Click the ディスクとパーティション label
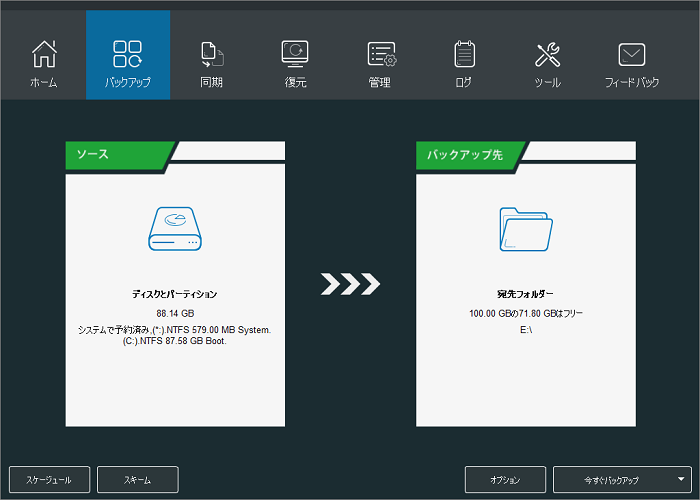The height and width of the screenshot is (500, 700). click(175, 294)
